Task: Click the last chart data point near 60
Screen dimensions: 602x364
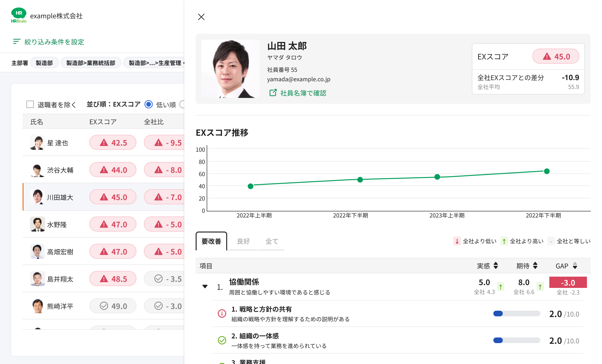Action: 547,171
